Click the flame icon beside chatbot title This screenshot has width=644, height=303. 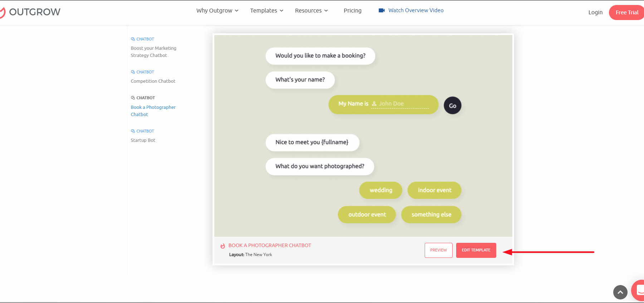click(223, 246)
